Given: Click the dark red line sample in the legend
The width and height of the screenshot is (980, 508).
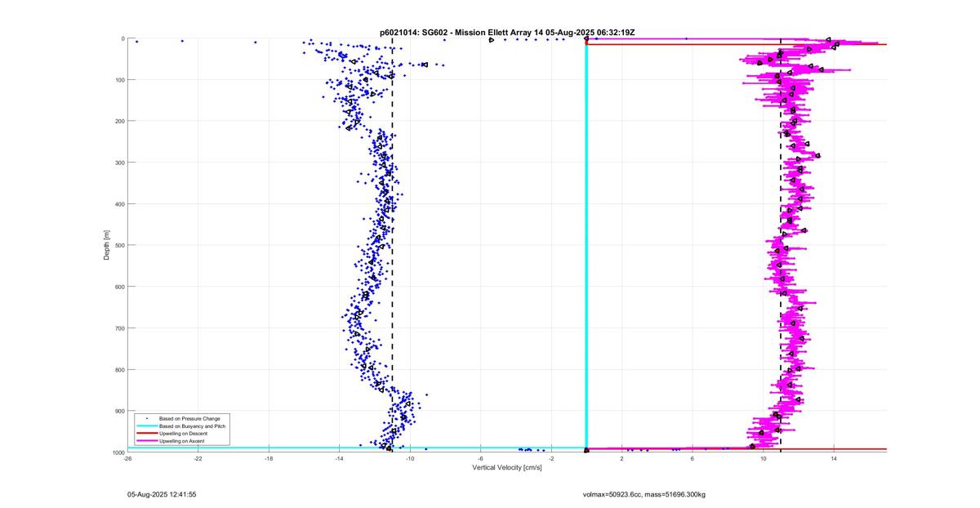Looking at the screenshot, I should point(146,434).
